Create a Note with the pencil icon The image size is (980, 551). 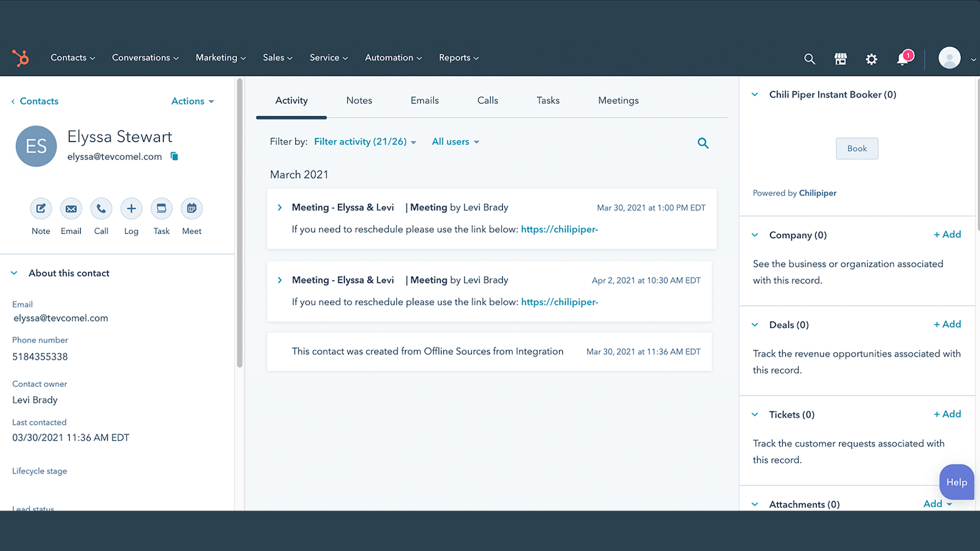pos(41,209)
